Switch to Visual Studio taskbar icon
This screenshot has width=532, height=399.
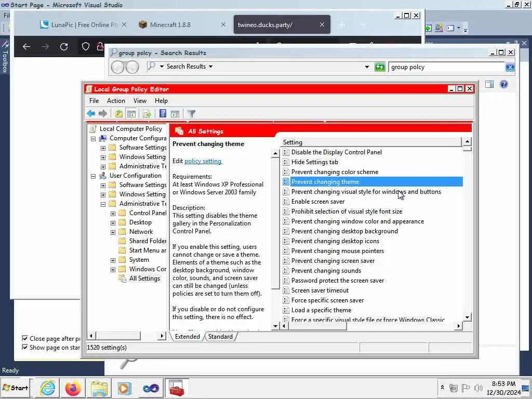[151, 388]
